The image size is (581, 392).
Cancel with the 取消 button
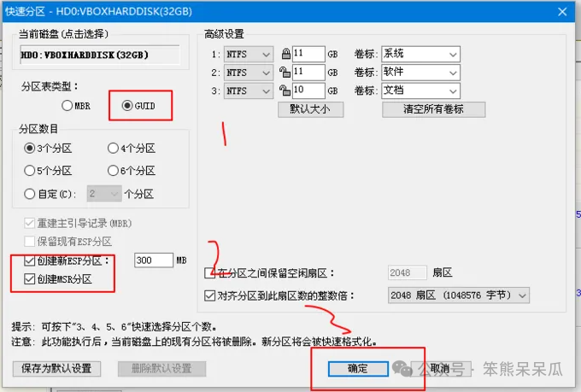[441, 369]
